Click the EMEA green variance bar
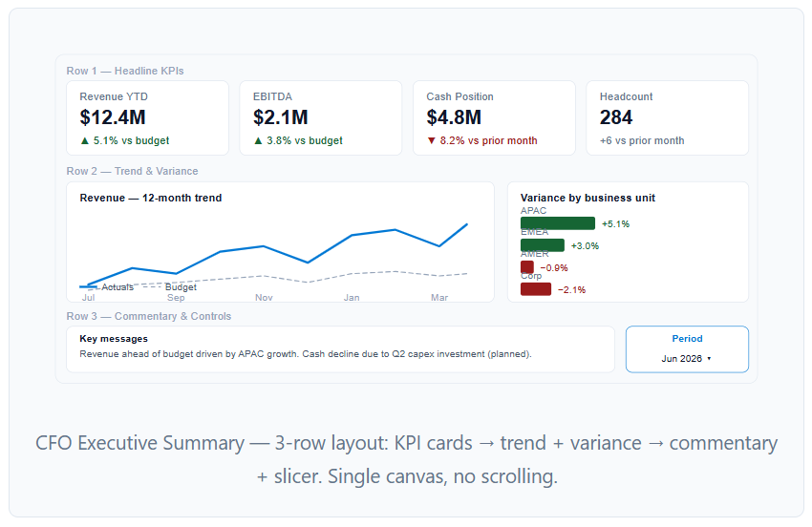 [543, 244]
